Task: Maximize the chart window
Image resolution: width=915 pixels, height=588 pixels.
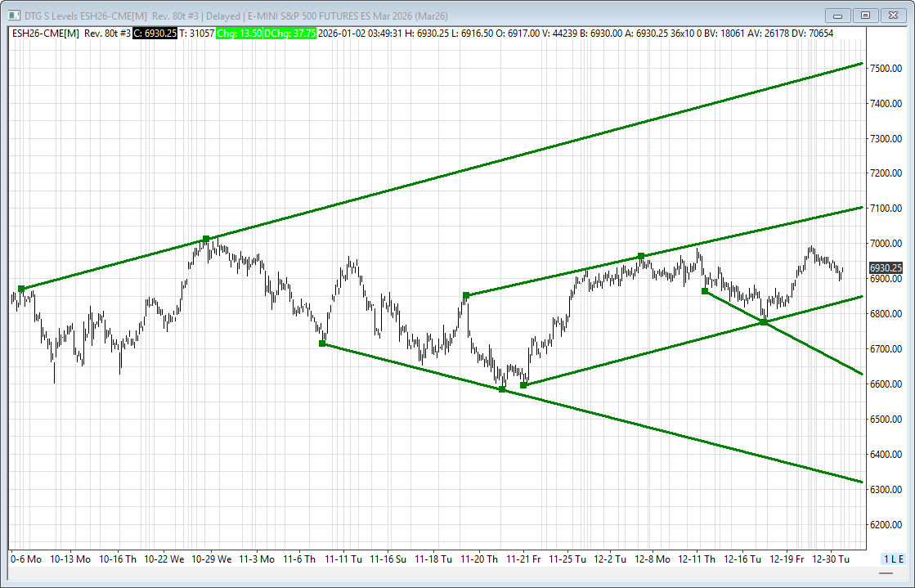Action: point(865,16)
